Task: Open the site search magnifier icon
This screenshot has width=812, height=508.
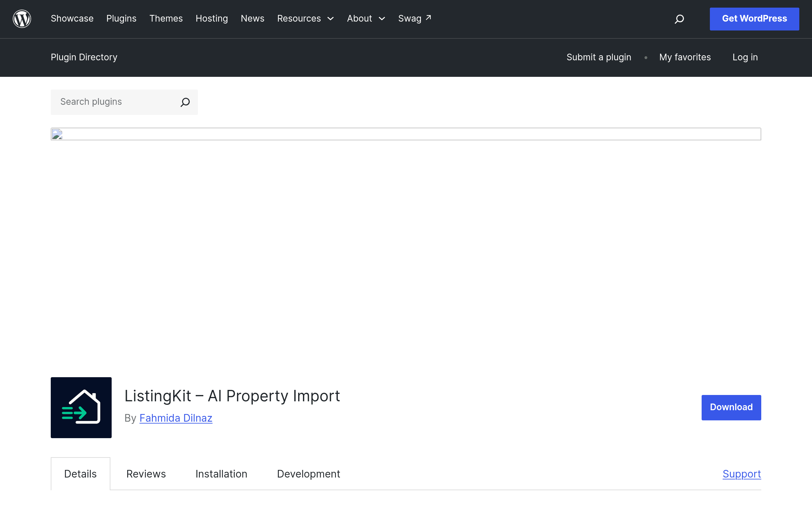Action: 679,19
